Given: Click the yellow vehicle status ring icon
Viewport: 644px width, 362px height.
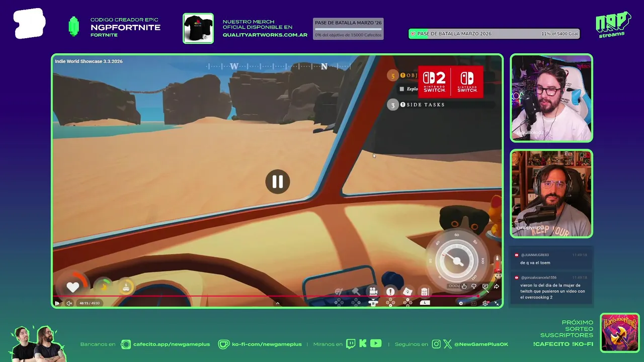Looking at the screenshot, I should coord(126,287).
